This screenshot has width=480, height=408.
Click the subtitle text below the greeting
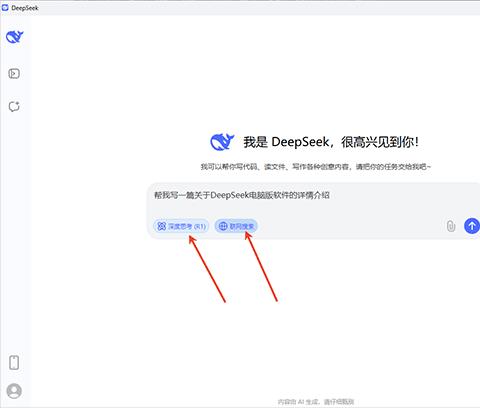tap(315, 166)
